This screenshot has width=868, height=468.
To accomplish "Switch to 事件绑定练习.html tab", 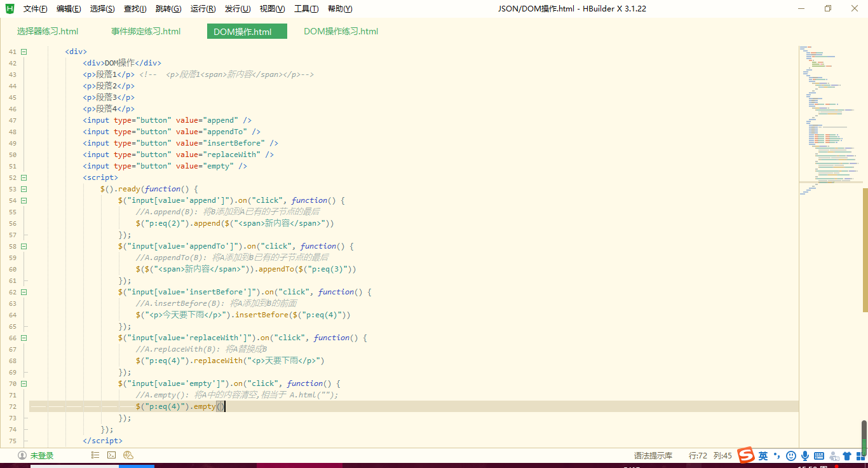I will [x=146, y=31].
